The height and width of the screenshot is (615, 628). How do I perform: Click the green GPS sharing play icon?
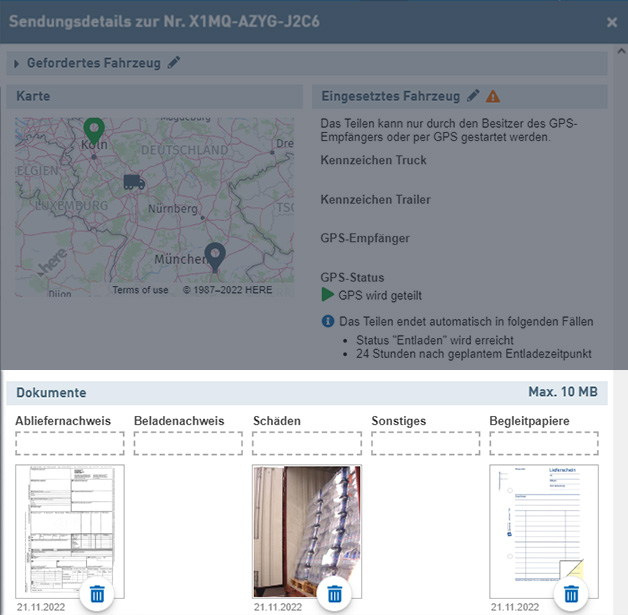327,295
